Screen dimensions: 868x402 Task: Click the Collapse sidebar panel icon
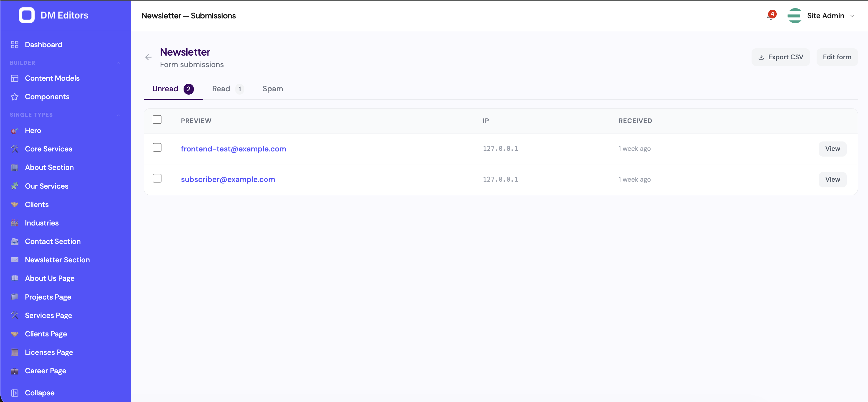pyautogui.click(x=15, y=393)
